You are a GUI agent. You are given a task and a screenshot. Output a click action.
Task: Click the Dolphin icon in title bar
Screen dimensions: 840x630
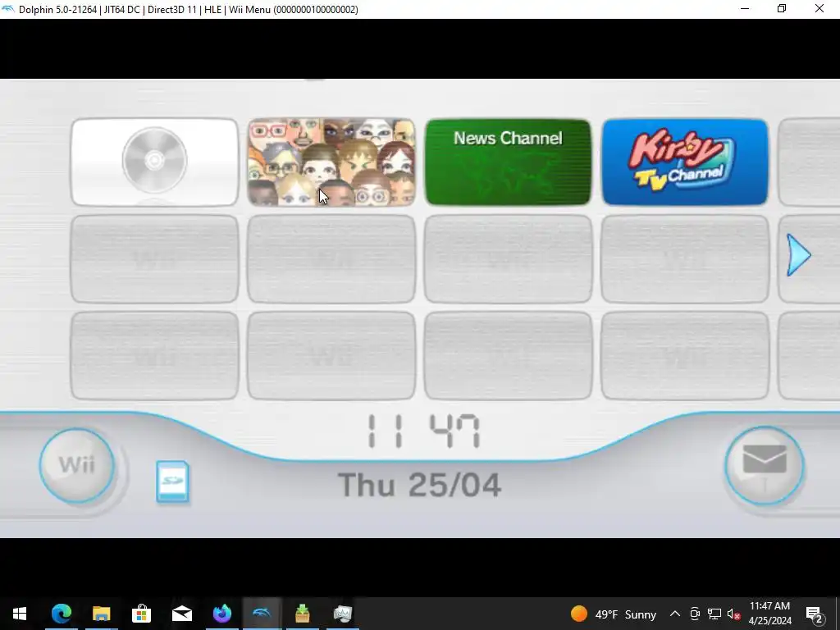coord(8,9)
